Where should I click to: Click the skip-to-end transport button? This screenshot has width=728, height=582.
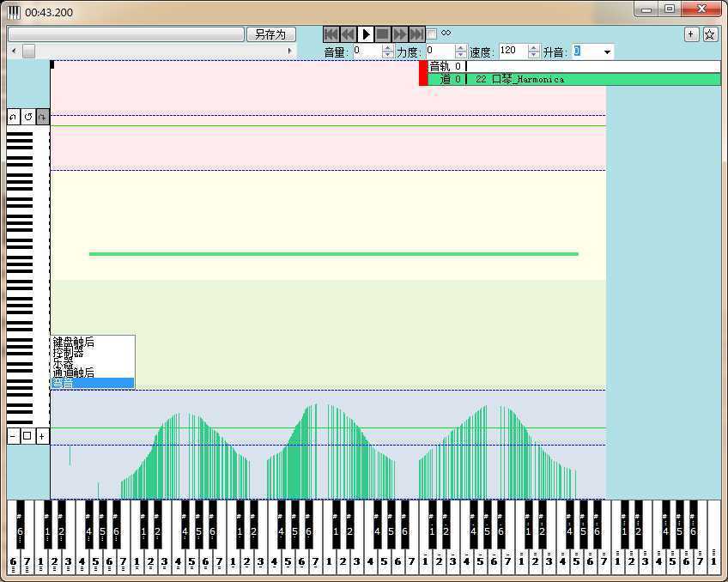[x=416, y=34]
